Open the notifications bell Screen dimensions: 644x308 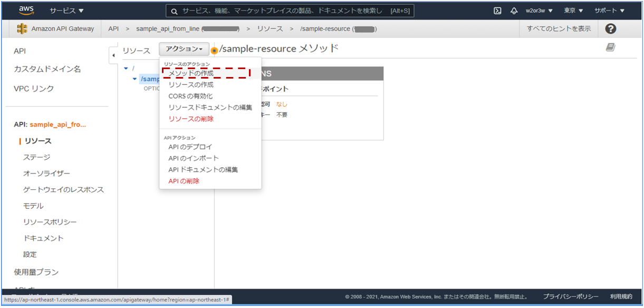tap(514, 9)
